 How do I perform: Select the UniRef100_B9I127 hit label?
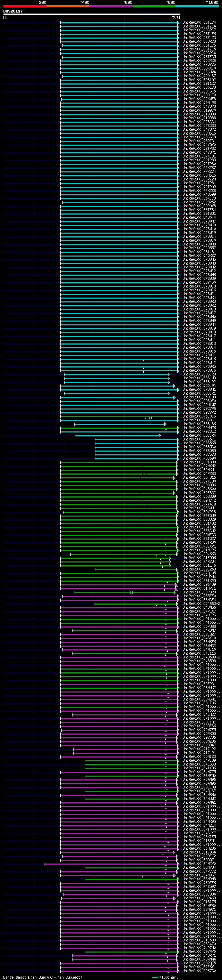(x=199, y=84)
